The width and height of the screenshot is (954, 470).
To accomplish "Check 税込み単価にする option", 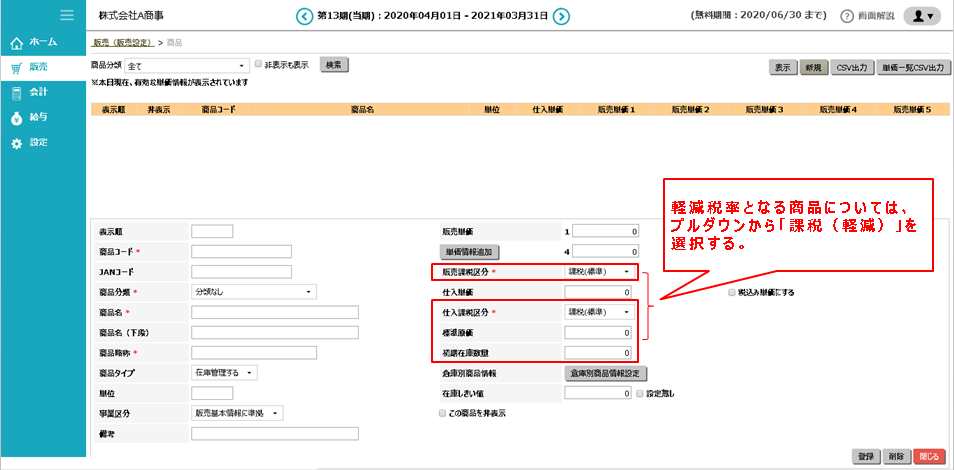I will click(732, 292).
